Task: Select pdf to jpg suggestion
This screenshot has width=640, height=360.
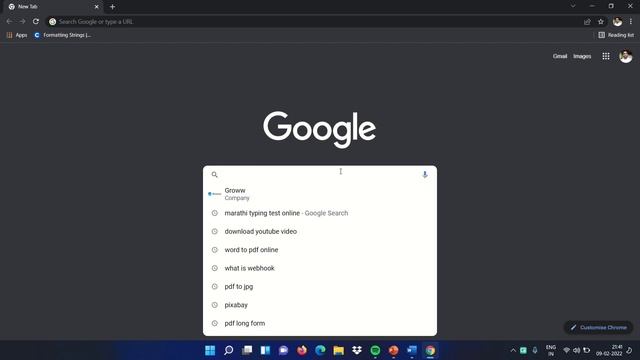Action: click(320, 287)
